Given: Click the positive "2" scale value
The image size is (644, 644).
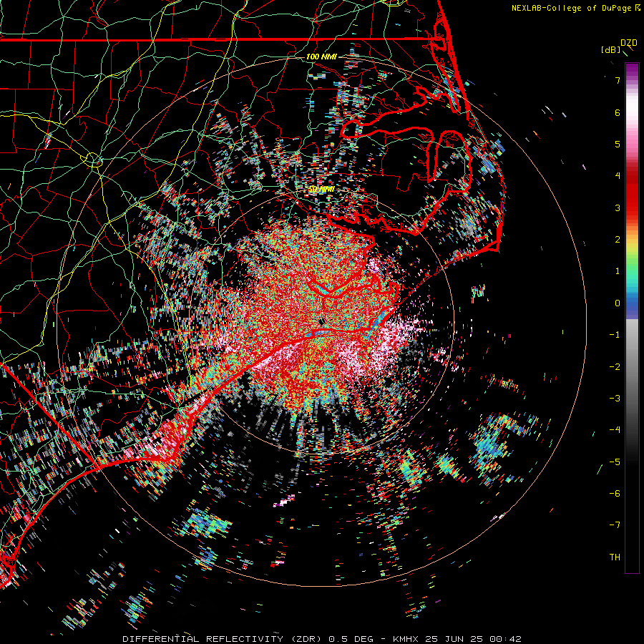Looking at the screenshot, I should pos(618,240).
